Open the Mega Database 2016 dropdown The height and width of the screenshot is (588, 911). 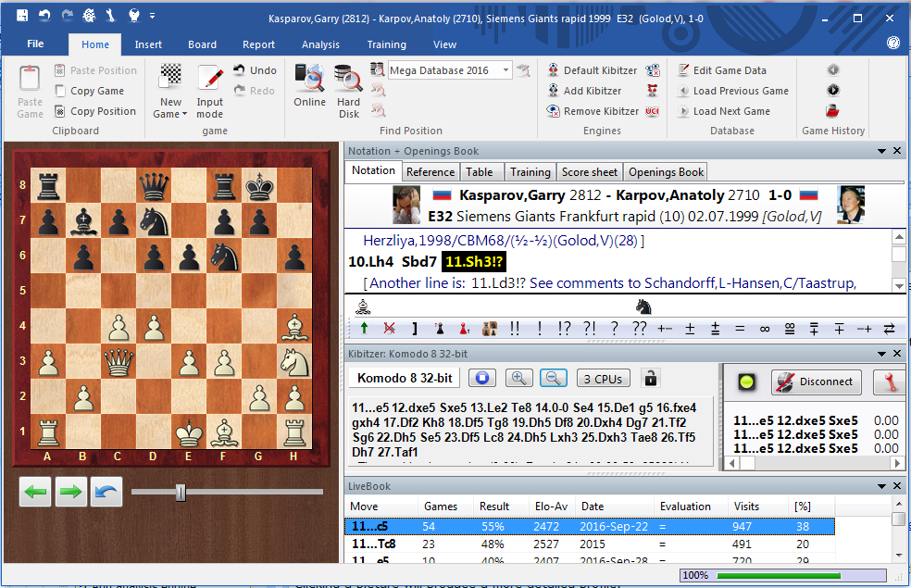[505, 70]
